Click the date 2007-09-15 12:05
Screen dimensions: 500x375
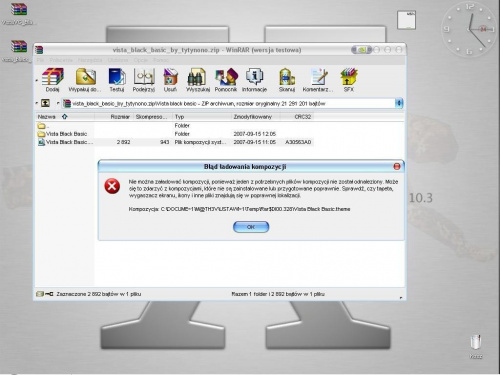255,134
